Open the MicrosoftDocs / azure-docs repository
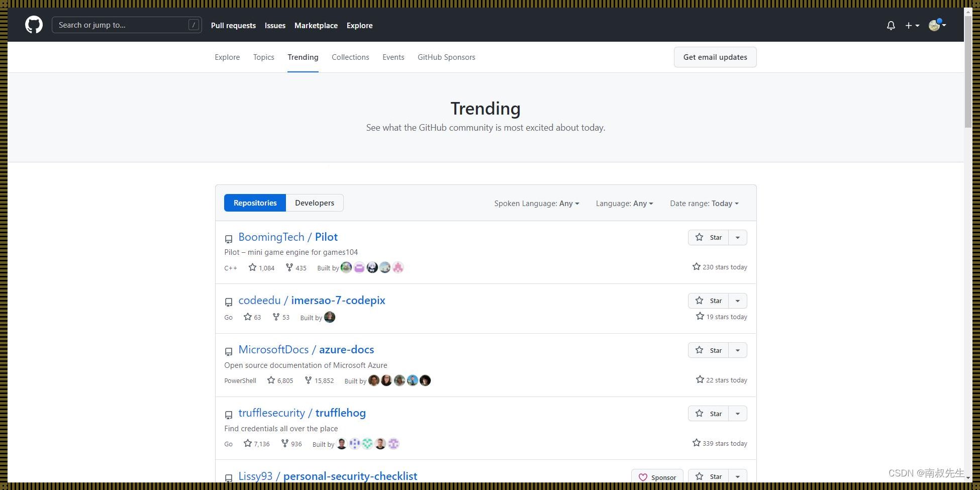Screen dimensions: 980x490 (306, 350)
